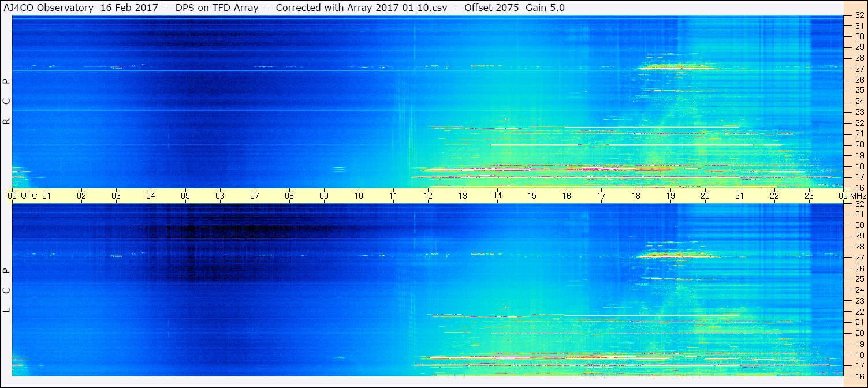Select the 15 hour time axis marker

pos(532,196)
